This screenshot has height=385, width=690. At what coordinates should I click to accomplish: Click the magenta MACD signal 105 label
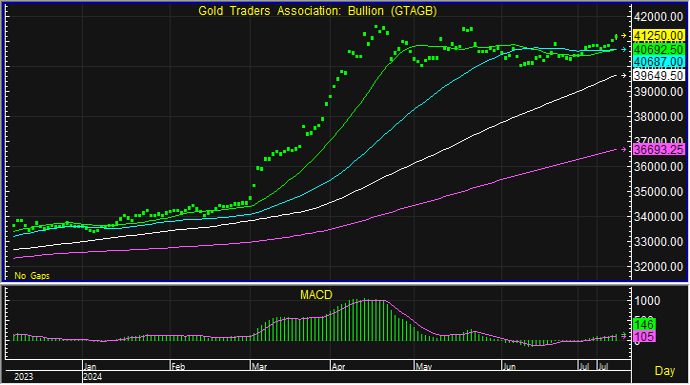[x=644, y=337]
